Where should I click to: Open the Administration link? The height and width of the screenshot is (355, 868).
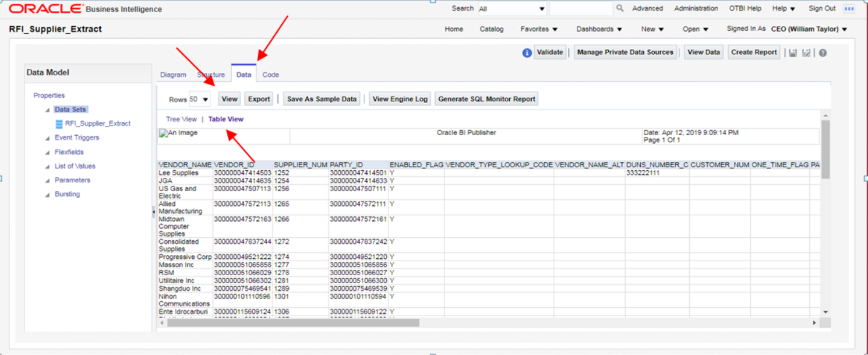tap(696, 9)
